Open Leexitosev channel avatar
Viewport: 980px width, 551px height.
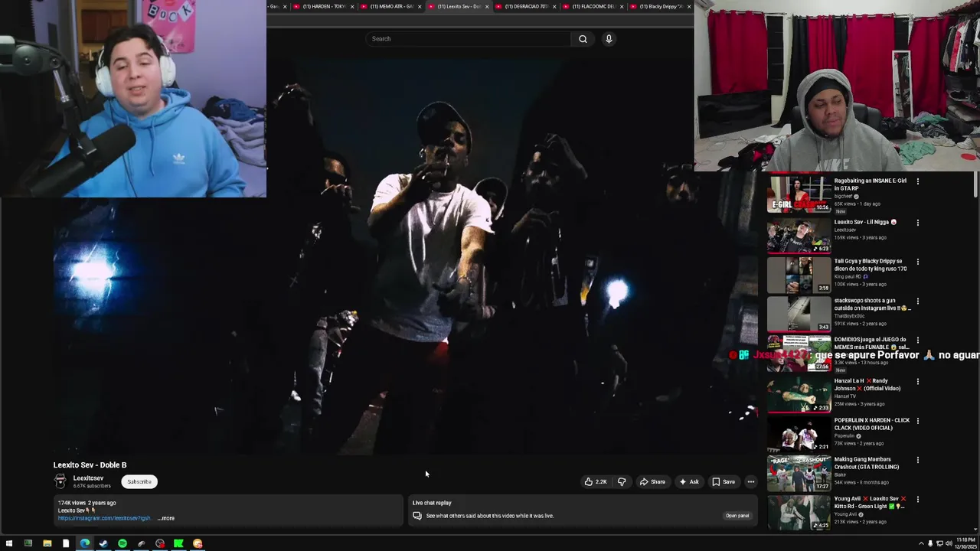pyautogui.click(x=60, y=481)
